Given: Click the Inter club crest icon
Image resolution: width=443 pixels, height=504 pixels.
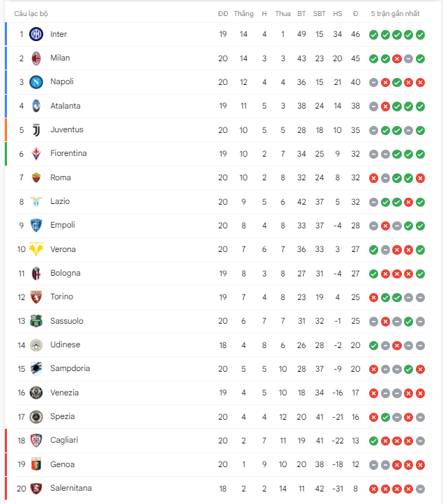Looking at the screenshot, I should coord(36,34).
